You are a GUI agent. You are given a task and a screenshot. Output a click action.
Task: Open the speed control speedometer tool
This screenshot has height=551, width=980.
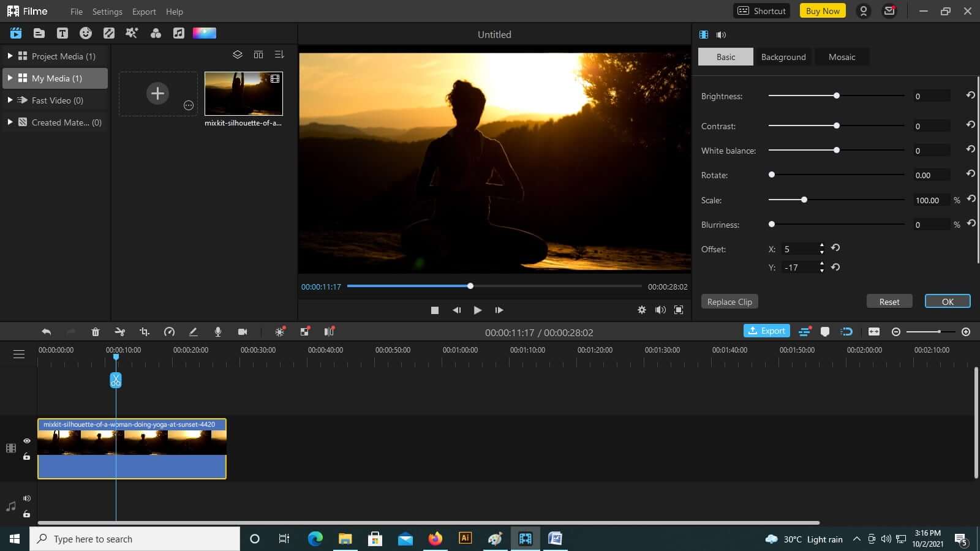click(x=170, y=332)
